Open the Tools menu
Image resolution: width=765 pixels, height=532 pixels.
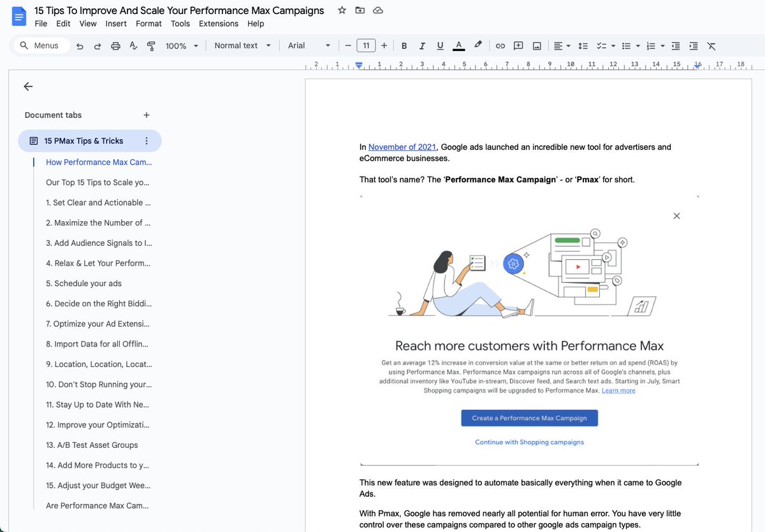180,24
